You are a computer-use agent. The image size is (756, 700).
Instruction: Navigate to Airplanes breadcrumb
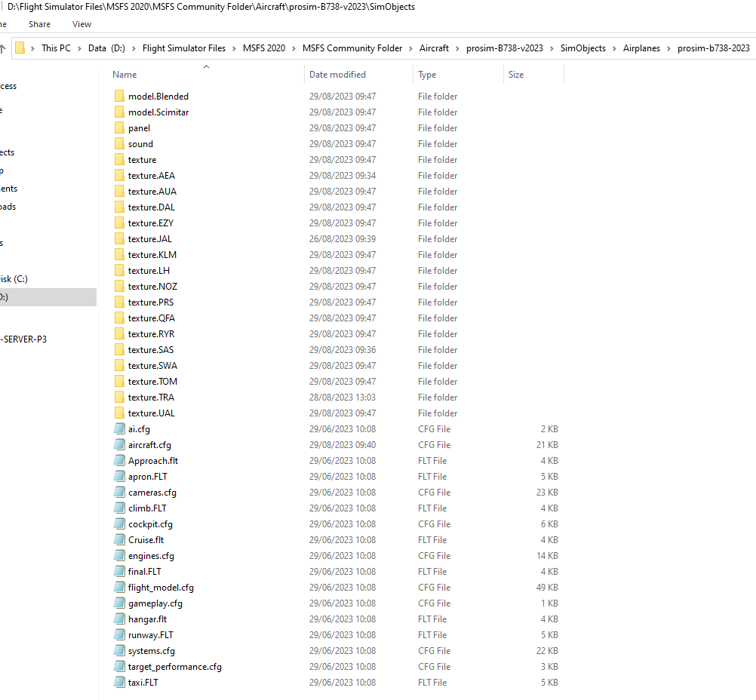tap(641, 48)
